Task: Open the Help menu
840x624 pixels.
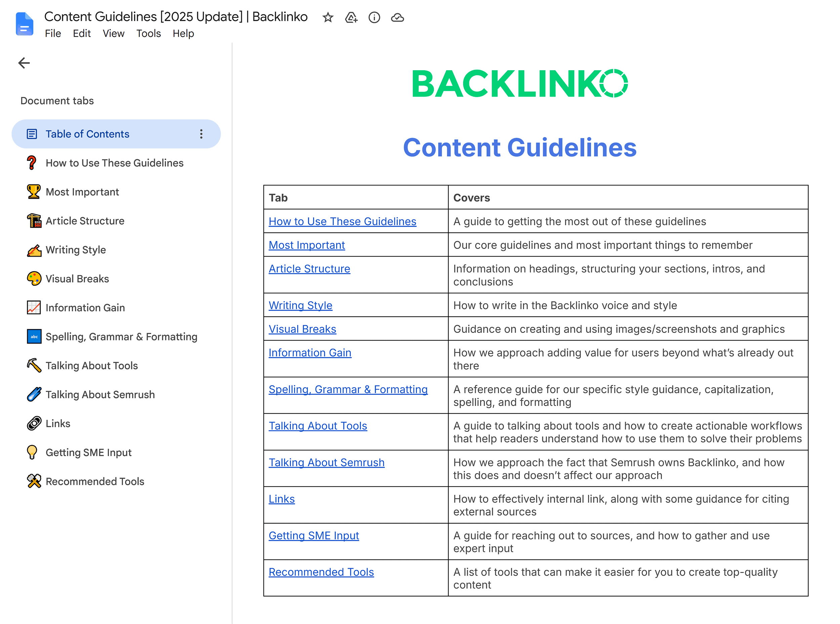Action: 183,33
